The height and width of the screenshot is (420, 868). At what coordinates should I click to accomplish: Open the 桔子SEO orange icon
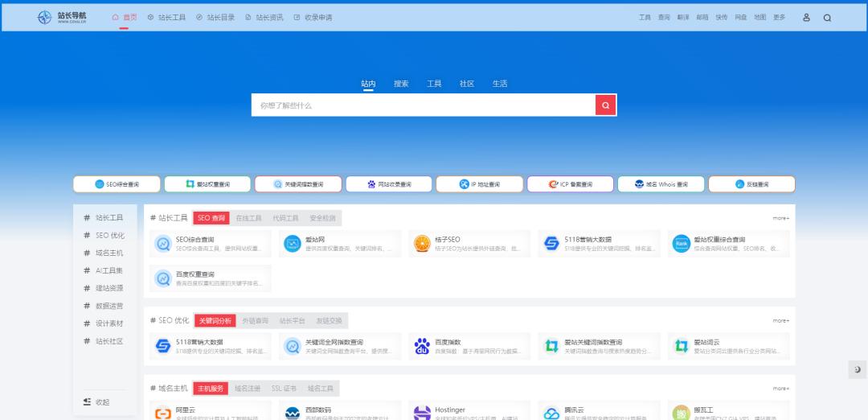pos(422,244)
